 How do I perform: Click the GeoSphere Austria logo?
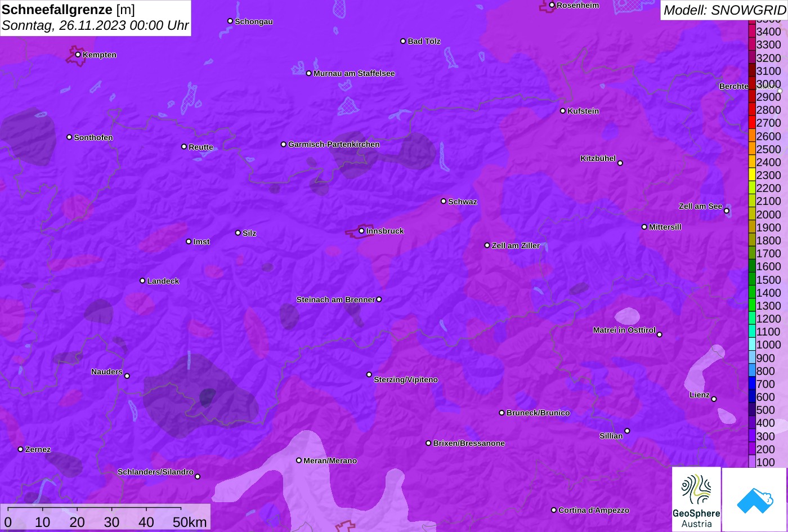click(696, 499)
